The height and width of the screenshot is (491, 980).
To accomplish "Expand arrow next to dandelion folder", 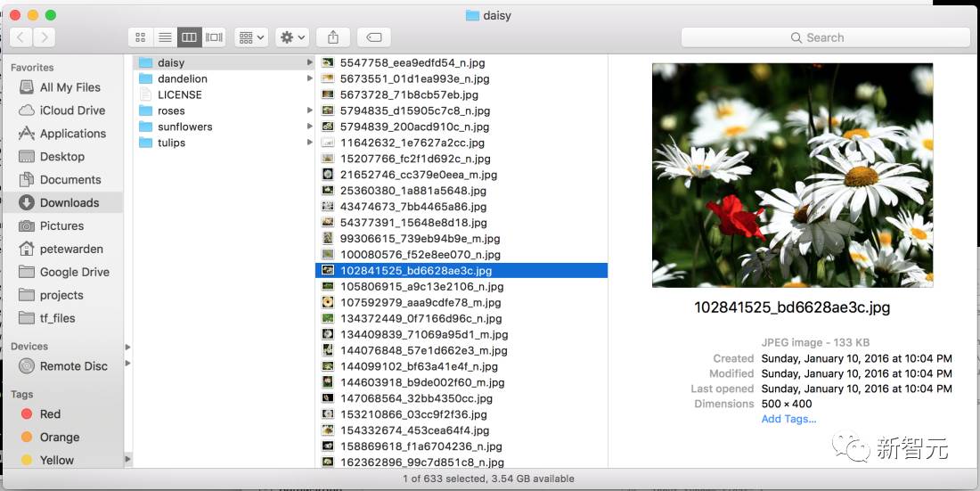I will [x=309, y=78].
